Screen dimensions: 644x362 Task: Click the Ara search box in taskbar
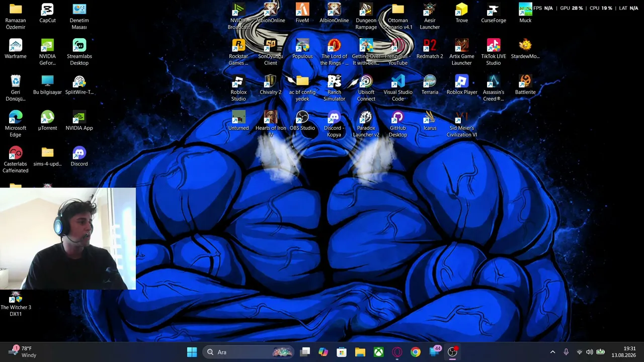pyautogui.click(x=249, y=352)
